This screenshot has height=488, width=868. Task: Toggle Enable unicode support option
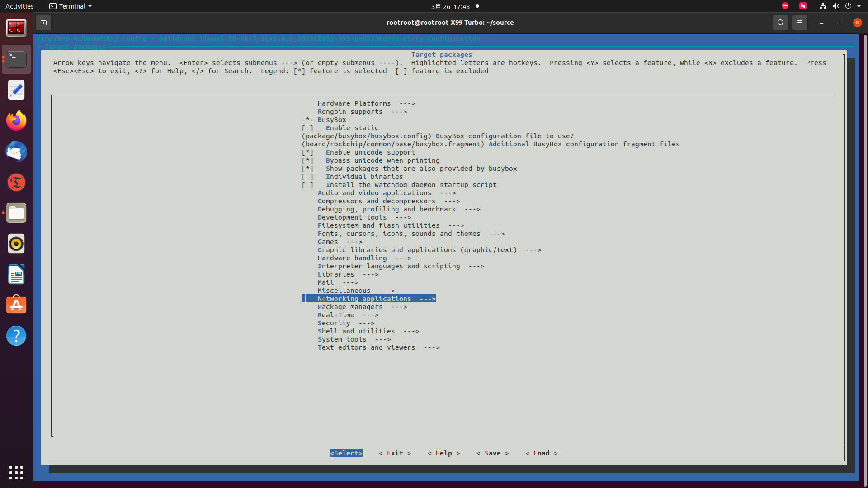pyautogui.click(x=370, y=152)
